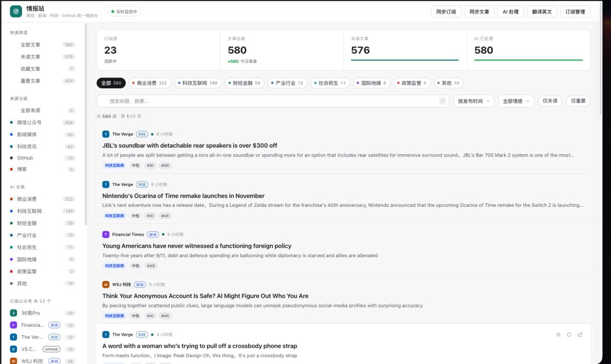
Task: Click the 36氪Pro subscription icon in sidebar
Action: tap(14, 313)
